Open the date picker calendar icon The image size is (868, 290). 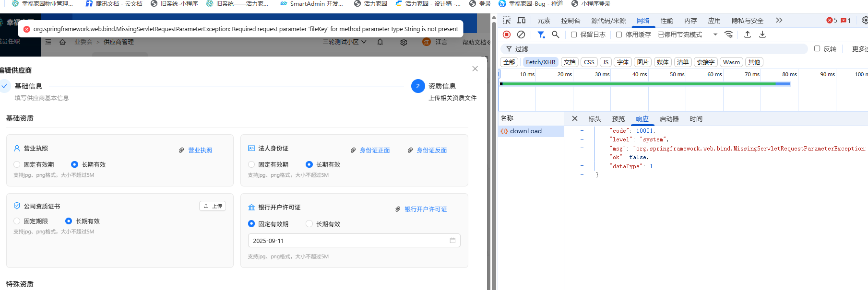pyautogui.click(x=452, y=241)
